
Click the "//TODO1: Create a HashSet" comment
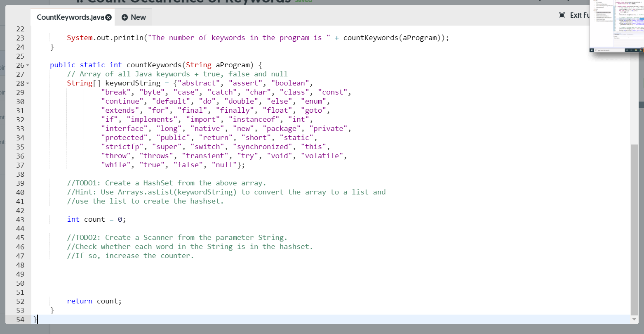point(167,183)
